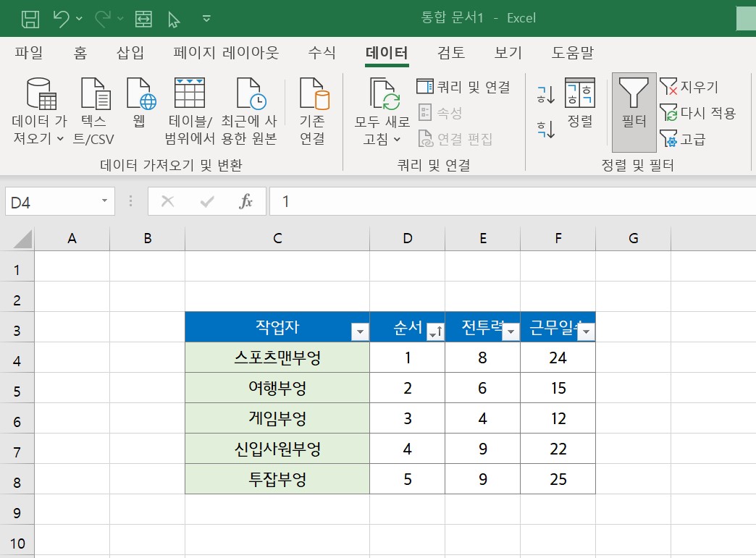
Task: Select column G header
Action: click(633, 238)
